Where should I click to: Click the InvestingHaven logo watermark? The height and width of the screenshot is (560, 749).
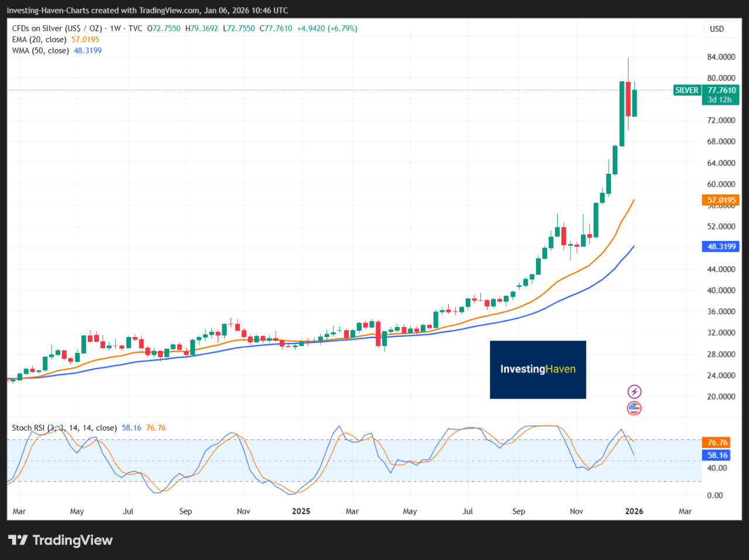click(x=538, y=369)
